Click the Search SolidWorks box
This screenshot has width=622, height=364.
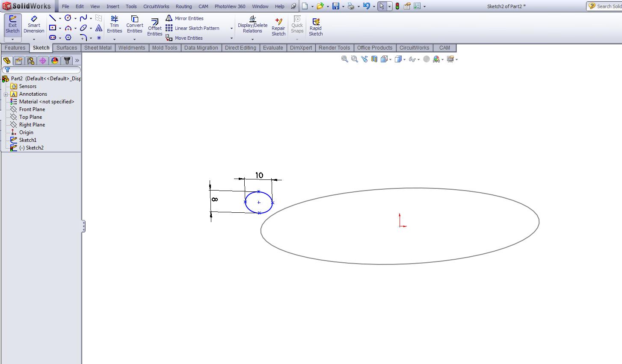pos(604,6)
